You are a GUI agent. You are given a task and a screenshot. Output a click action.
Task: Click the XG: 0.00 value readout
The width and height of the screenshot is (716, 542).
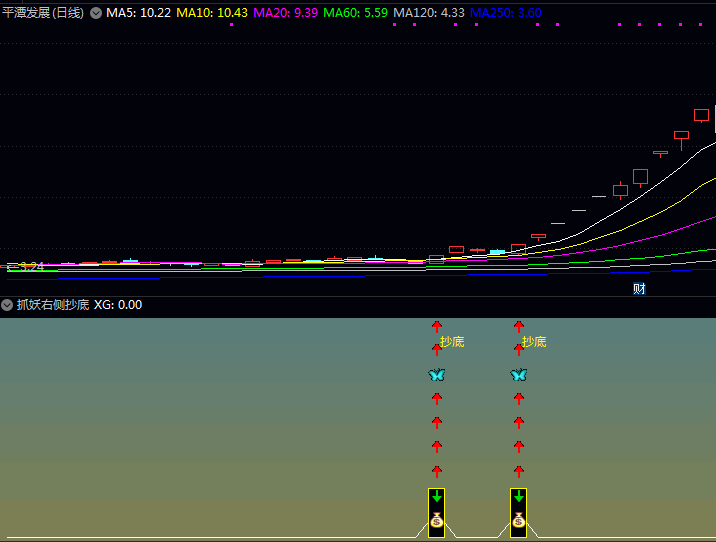point(118,305)
